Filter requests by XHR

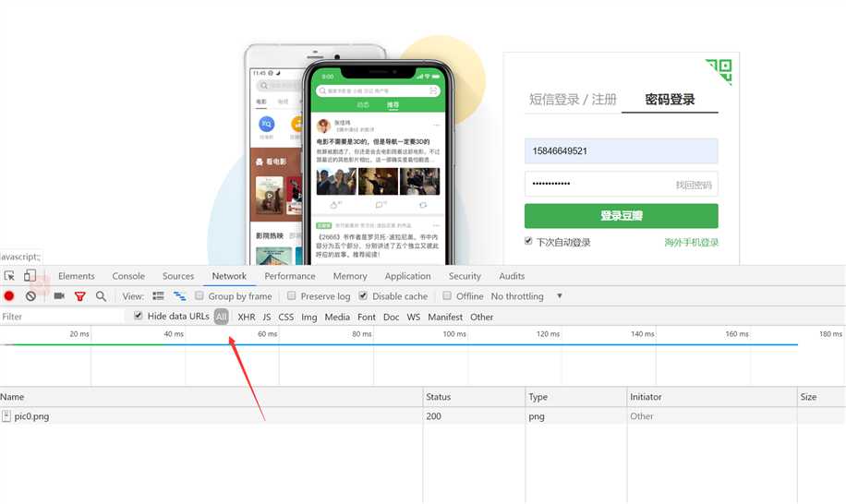click(247, 317)
